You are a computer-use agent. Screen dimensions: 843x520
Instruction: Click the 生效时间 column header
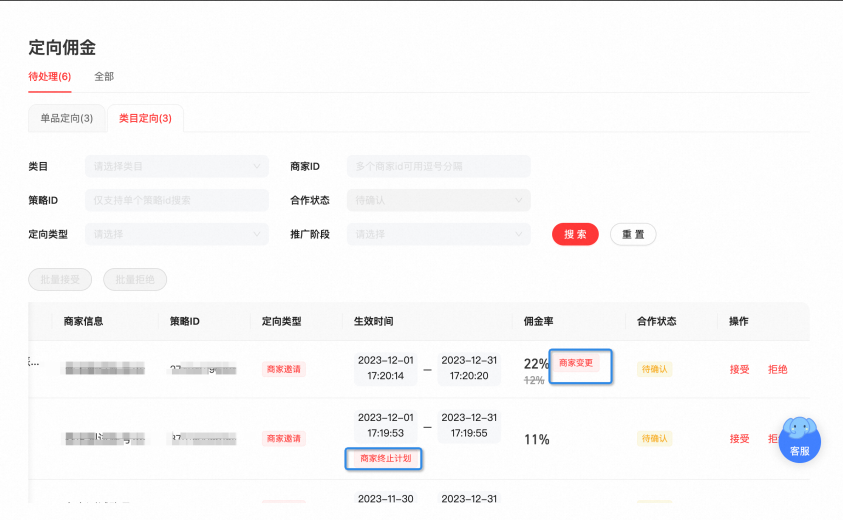[x=374, y=322]
